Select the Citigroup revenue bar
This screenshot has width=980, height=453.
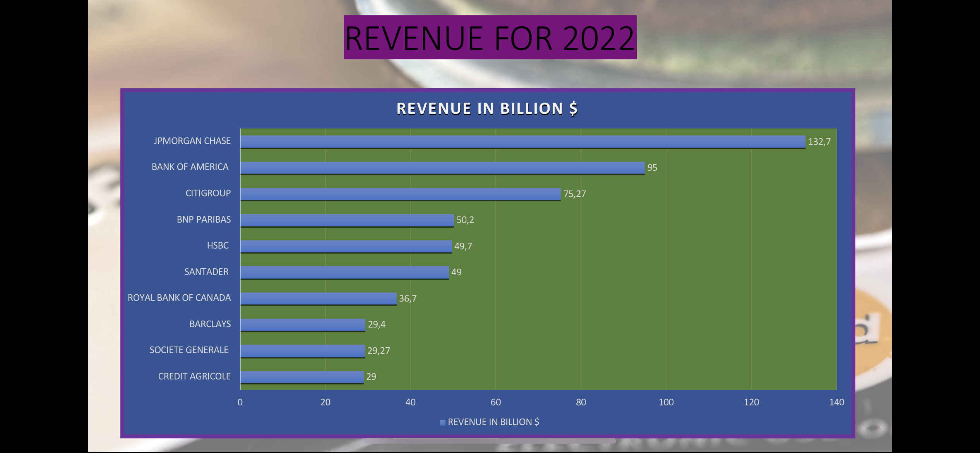401,194
